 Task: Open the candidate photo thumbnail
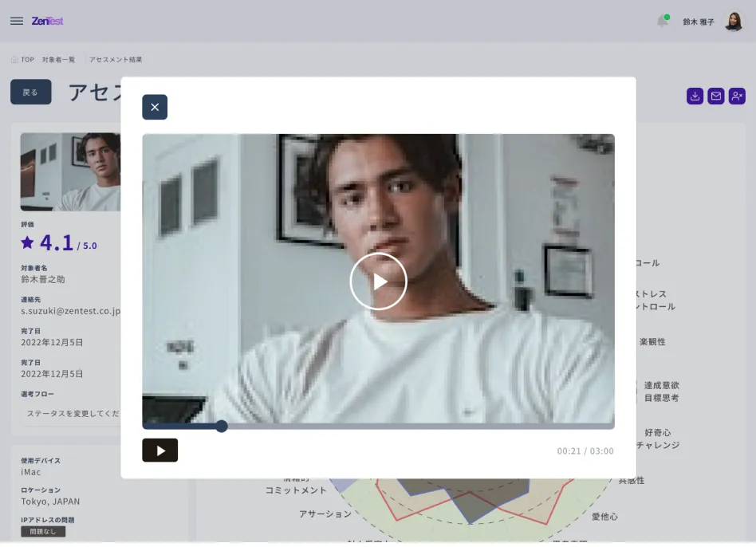click(70, 172)
